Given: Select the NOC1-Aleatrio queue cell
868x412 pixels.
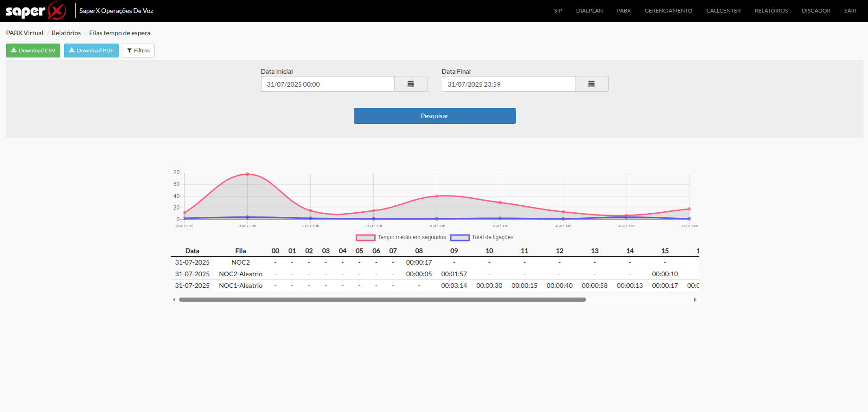Looking at the screenshot, I should [241, 285].
